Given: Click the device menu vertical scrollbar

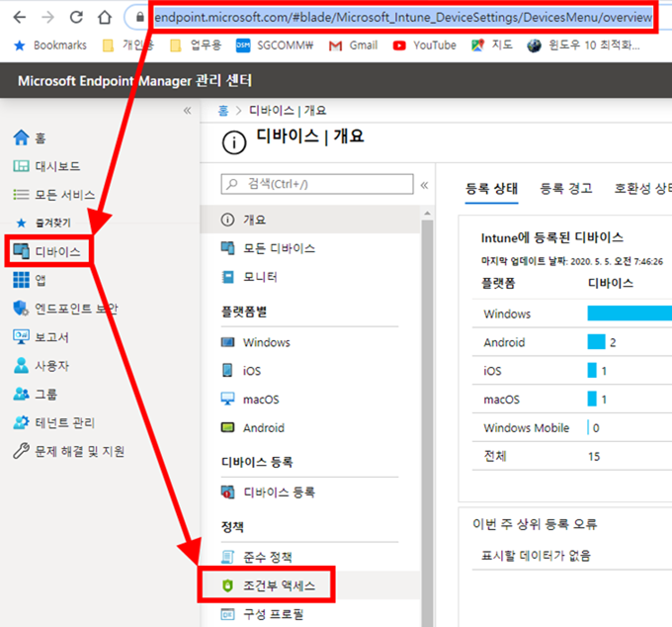Looking at the screenshot, I should (427, 423).
